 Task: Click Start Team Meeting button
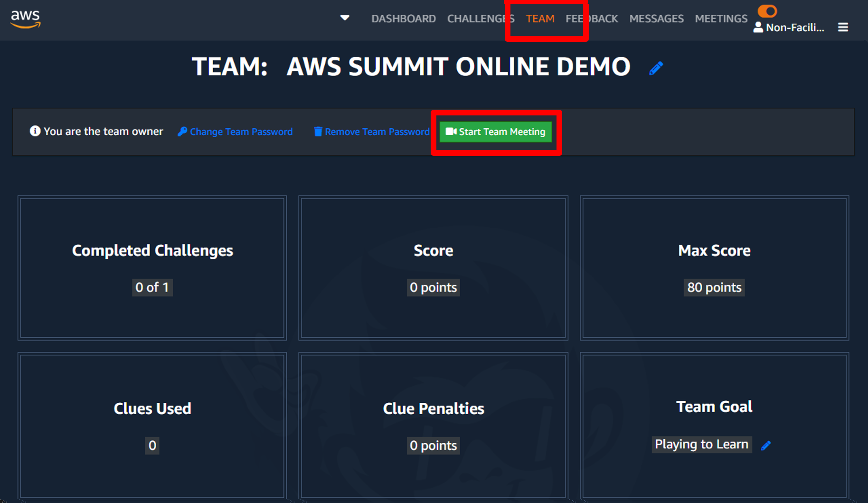click(495, 132)
